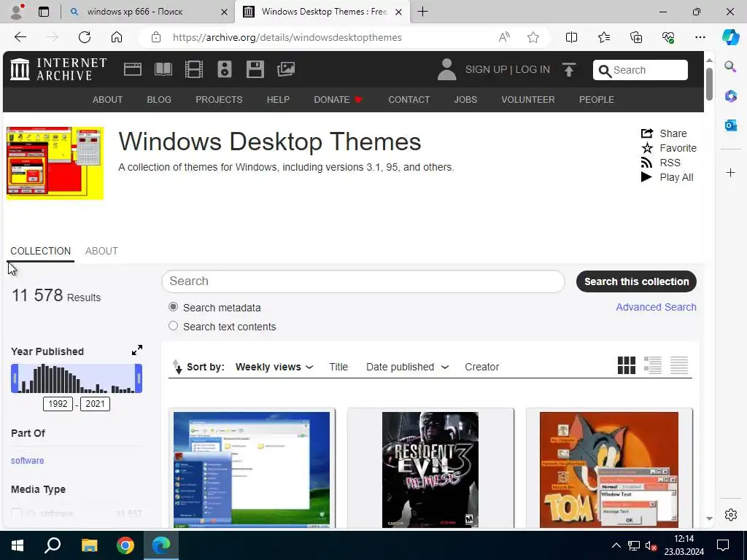Open the Texts book icon
747x560 pixels.
pyautogui.click(x=163, y=69)
